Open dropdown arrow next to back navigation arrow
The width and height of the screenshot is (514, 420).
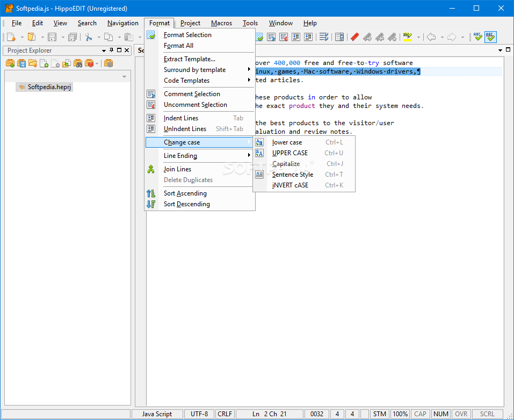[442, 37]
